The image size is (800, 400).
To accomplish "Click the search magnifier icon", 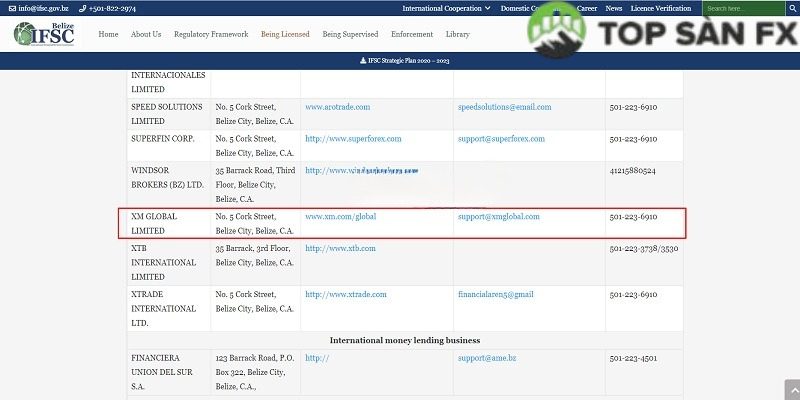I will coord(792,8).
